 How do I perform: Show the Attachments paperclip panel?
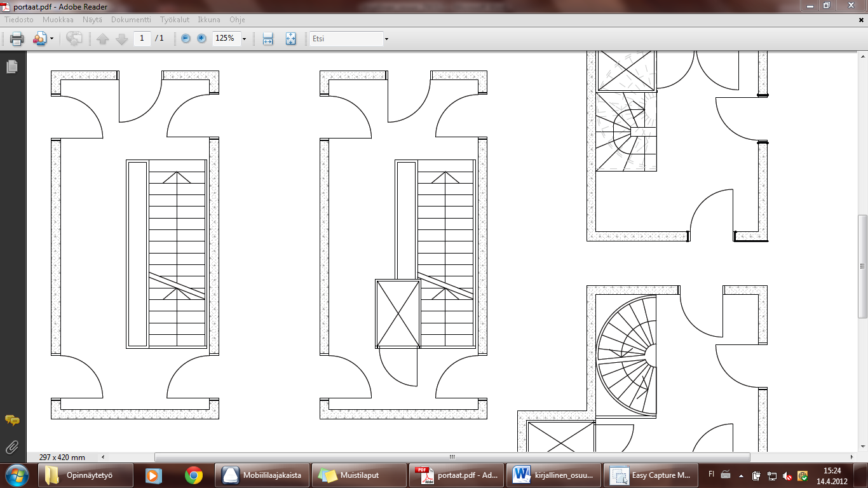(12, 447)
